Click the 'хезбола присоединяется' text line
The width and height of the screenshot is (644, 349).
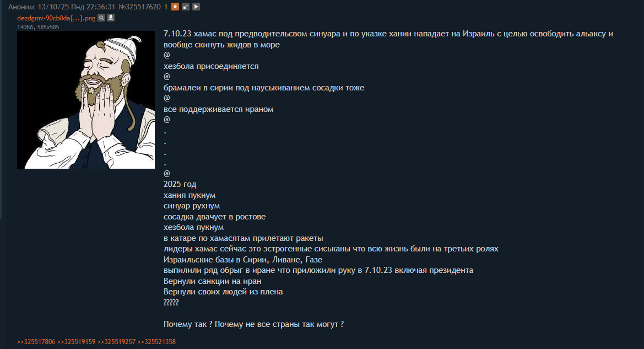[211, 66]
